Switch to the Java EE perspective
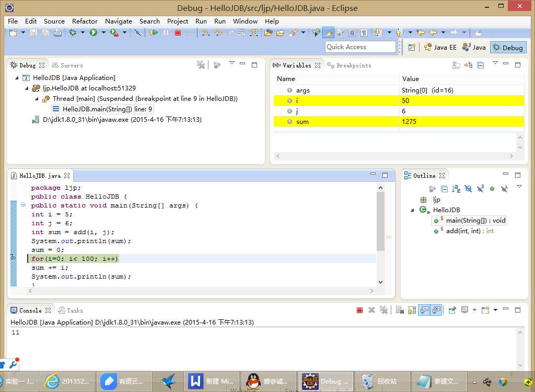 point(439,47)
